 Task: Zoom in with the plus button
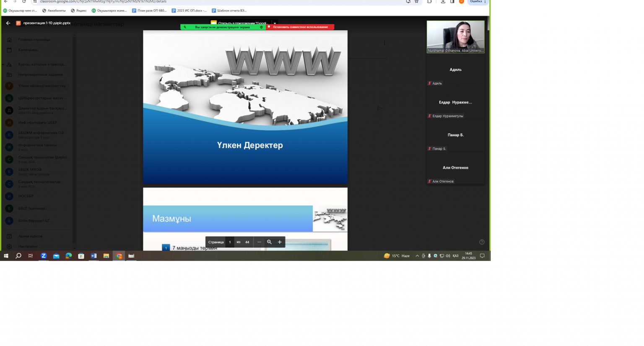click(x=280, y=242)
